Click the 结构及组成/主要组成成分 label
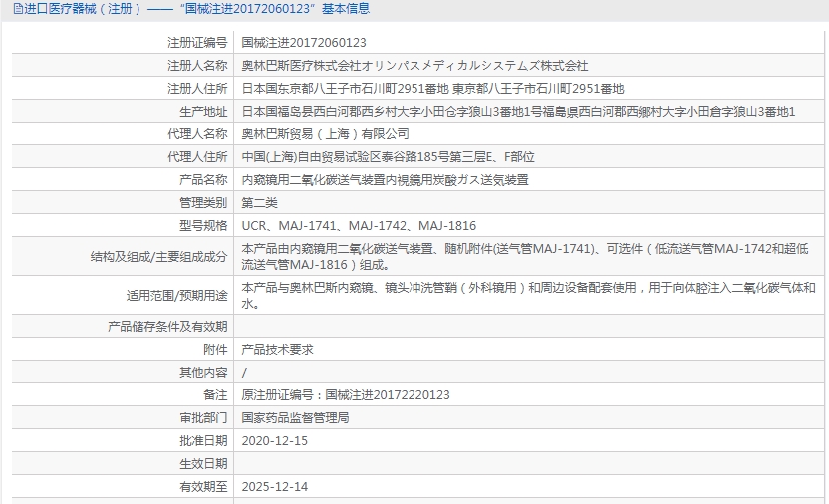 159,257
